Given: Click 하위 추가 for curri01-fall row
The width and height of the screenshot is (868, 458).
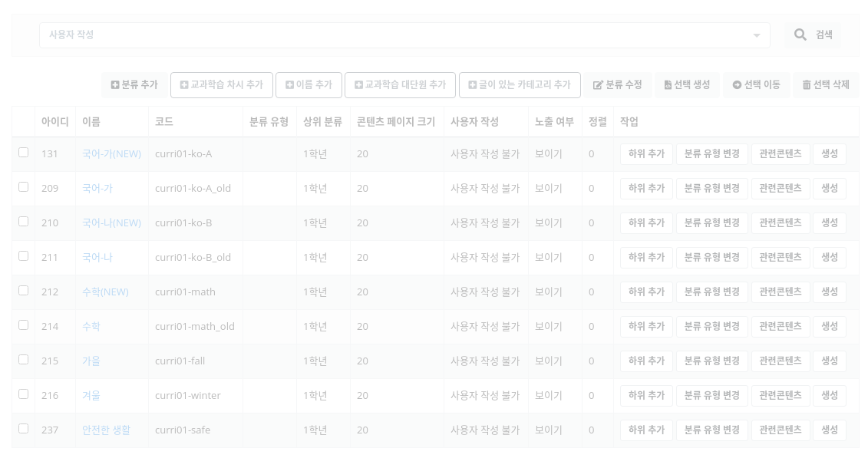Looking at the screenshot, I should coord(646,361).
